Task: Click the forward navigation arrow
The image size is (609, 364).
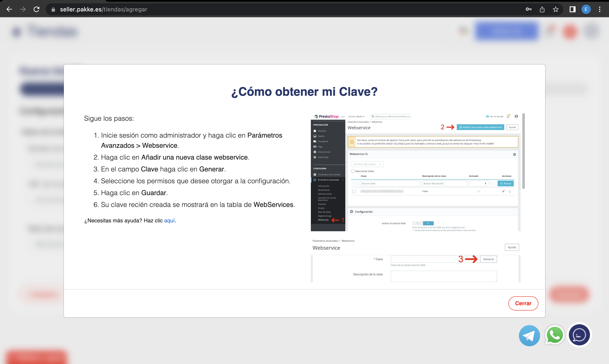Action: (23, 9)
